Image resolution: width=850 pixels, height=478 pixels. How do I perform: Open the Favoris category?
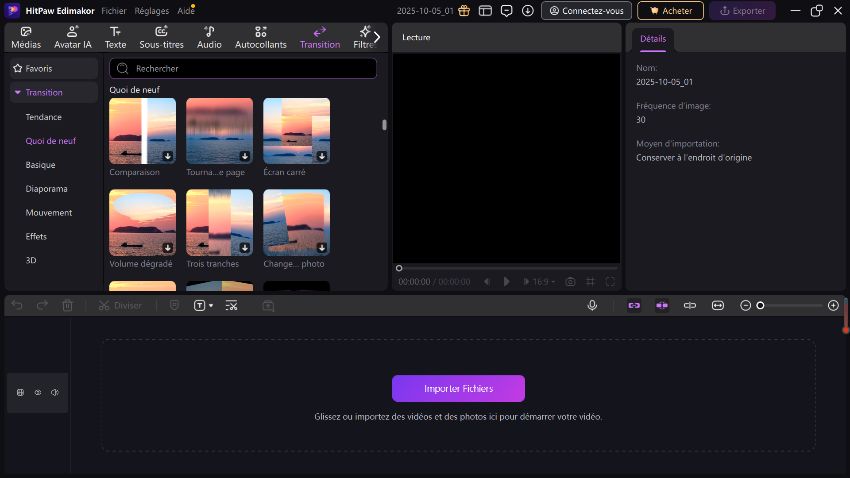click(54, 68)
